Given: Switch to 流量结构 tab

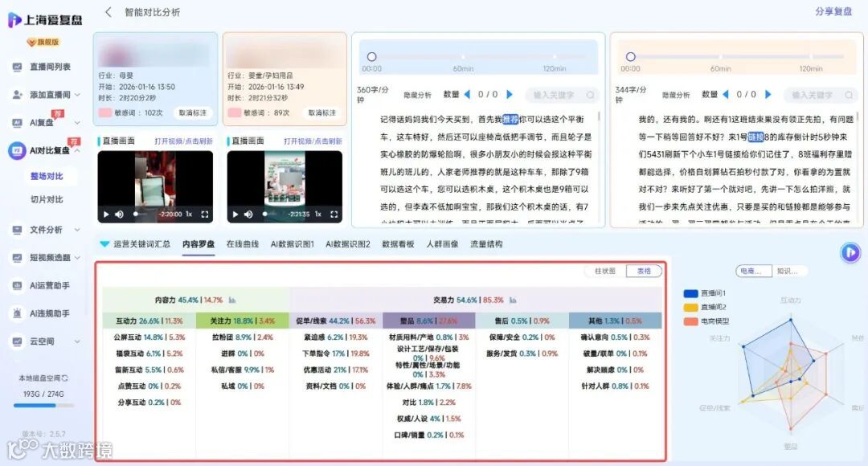Looking at the screenshot, I should pos(486,244).
